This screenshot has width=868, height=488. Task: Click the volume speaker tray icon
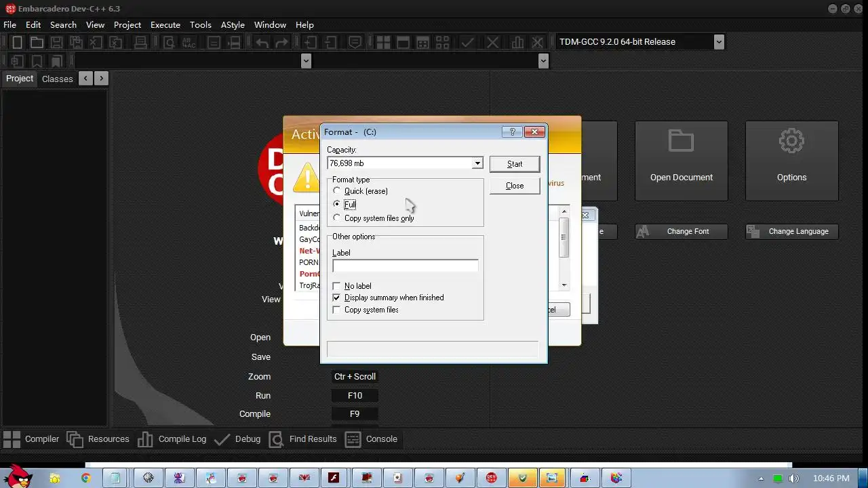click(793, 479)
